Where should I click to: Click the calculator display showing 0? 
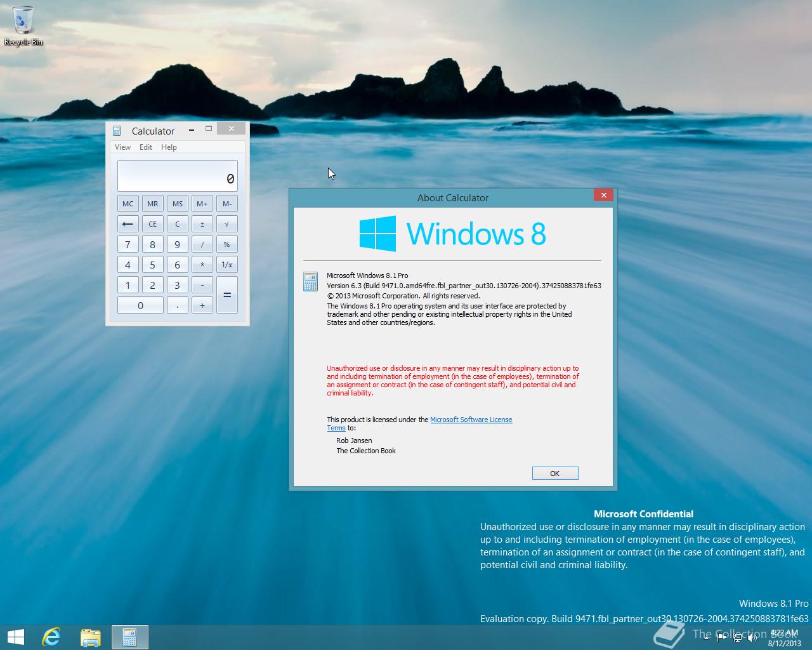coord(178,176)
